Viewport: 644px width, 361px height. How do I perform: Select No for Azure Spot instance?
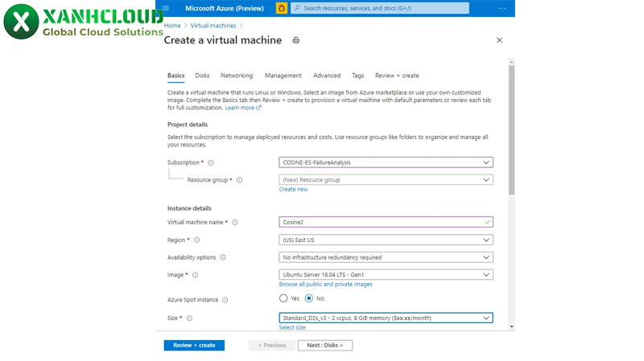click(309, 298)
